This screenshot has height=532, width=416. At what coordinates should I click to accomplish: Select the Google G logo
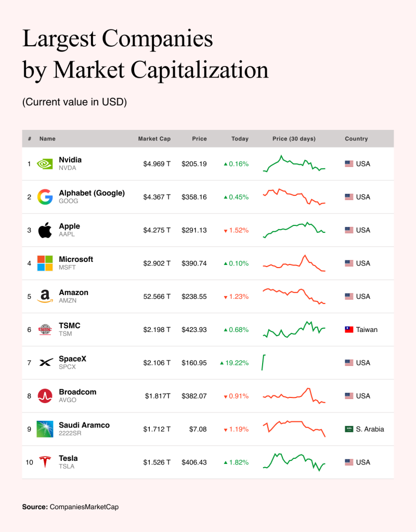point(45,197)
